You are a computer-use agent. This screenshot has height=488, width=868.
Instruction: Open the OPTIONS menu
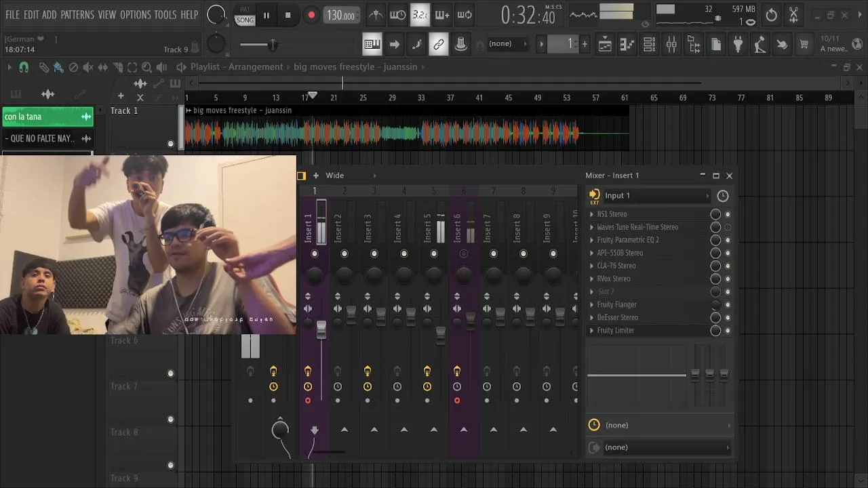[x=135, y=14]
